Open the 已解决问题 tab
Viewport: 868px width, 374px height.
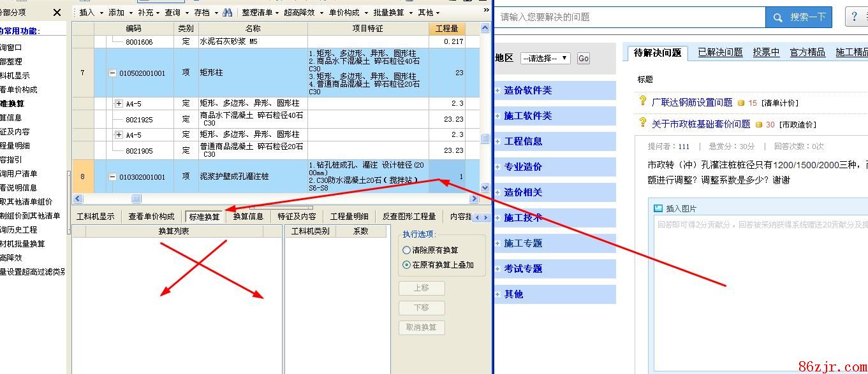click(720, 52)
